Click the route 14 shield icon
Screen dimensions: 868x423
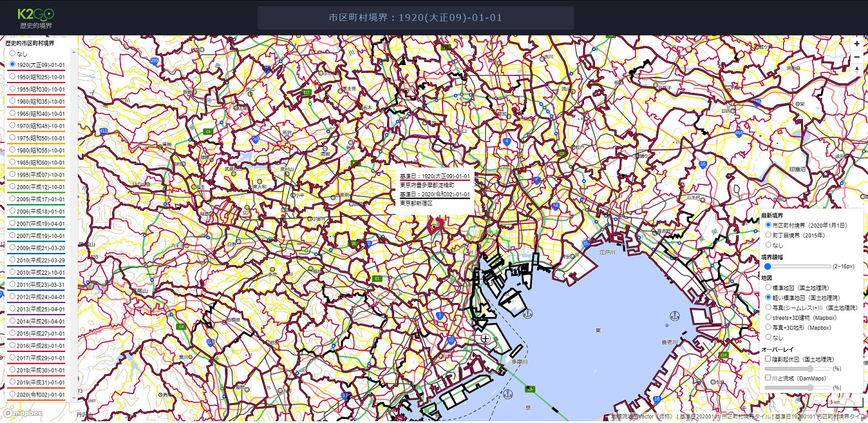(556, 206)
